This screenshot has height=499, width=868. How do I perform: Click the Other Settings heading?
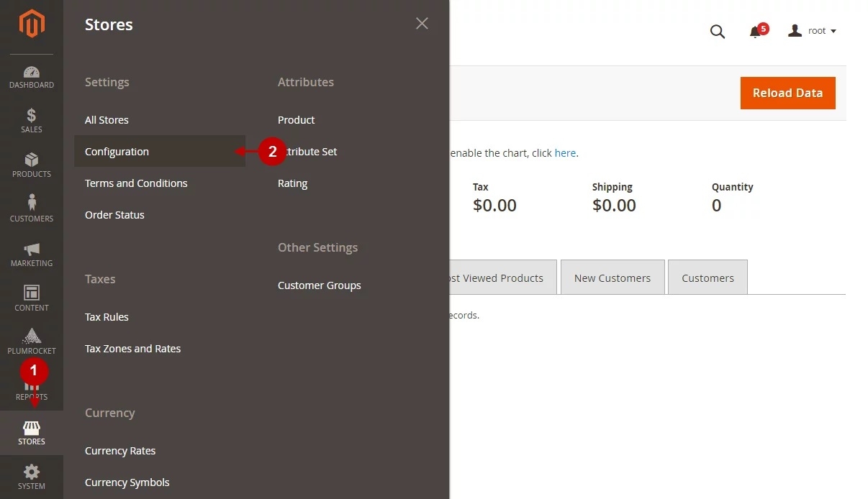pyautogui.click(x=317, y=247)
